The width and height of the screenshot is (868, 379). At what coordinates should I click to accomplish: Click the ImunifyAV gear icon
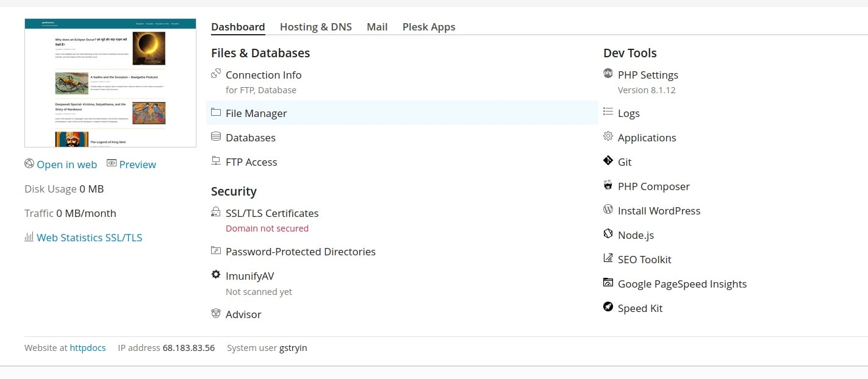pos(215,275)
